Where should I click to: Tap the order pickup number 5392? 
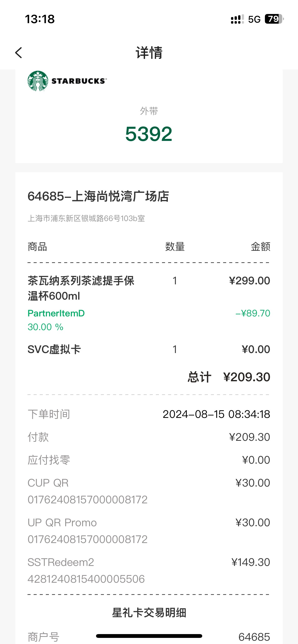point(149,134)
